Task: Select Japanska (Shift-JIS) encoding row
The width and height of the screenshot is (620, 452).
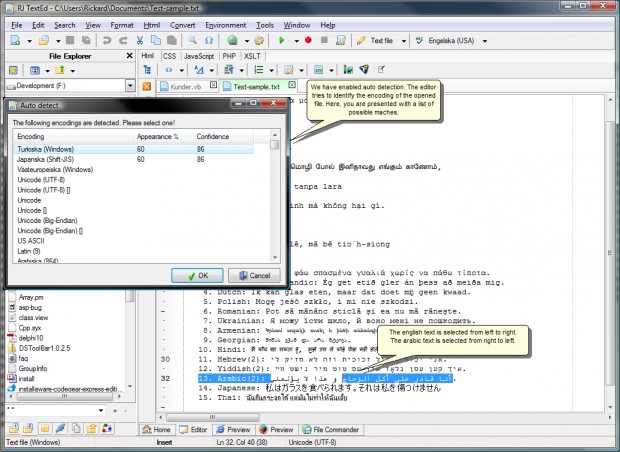Action: [134, 159]
